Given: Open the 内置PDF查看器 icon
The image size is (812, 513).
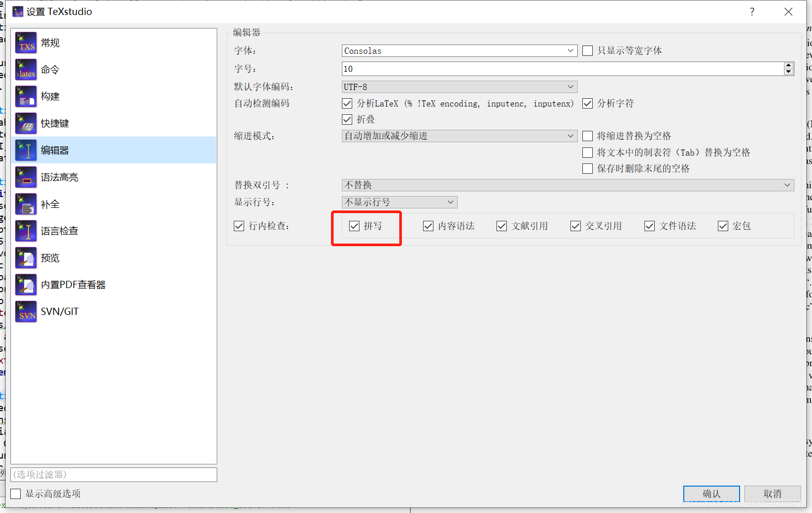Looking at the screenshot, I should 26,284.
